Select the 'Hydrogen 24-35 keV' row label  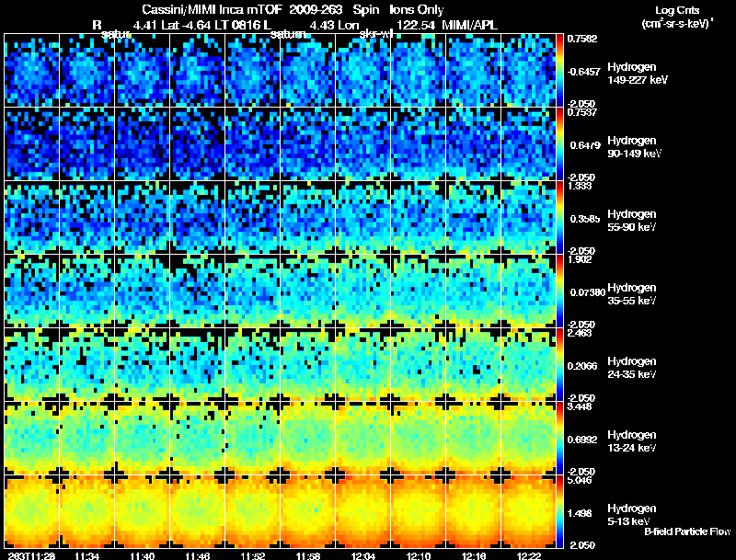632,368
